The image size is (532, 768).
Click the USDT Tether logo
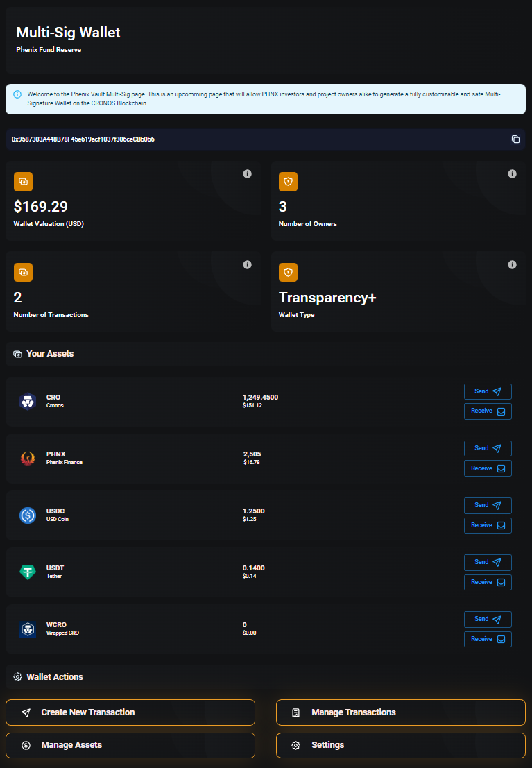tap(28, 572)
